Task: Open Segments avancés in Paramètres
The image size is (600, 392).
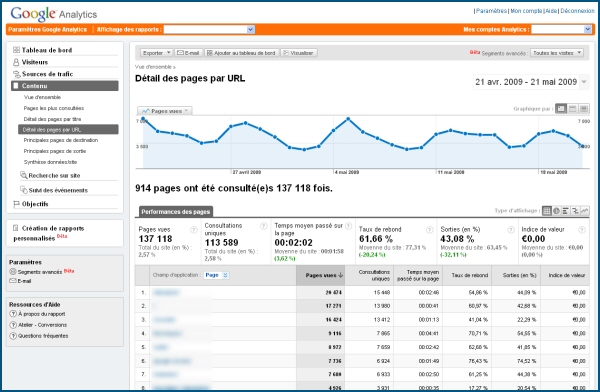Action: click(40, 272)
